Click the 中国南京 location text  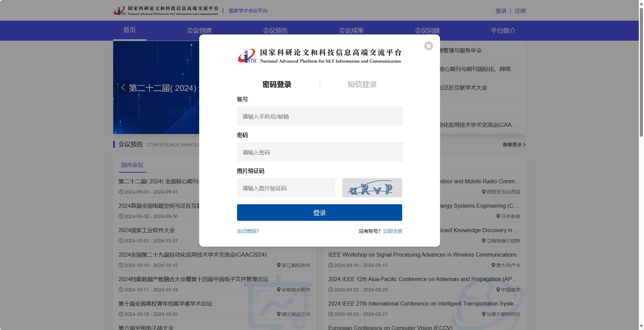(511, 290)
